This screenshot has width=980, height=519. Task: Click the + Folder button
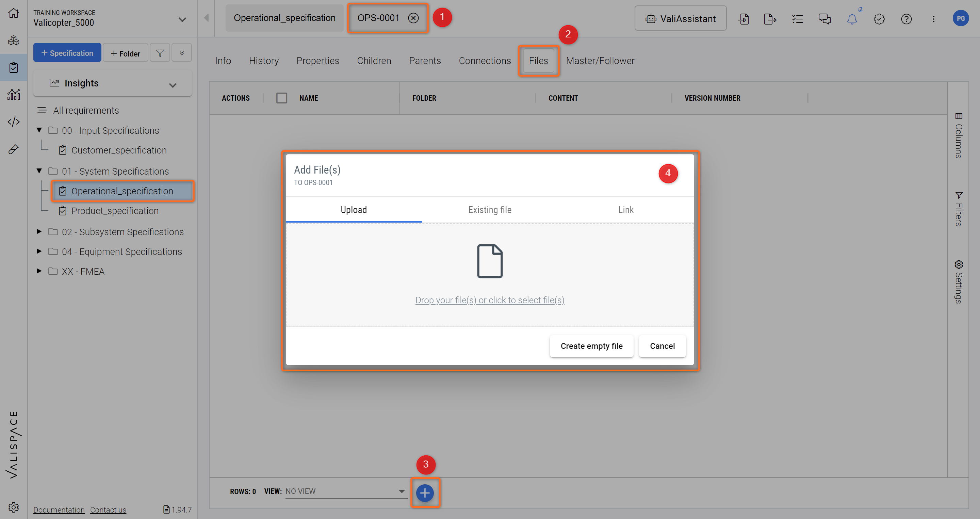click(126, 53)
